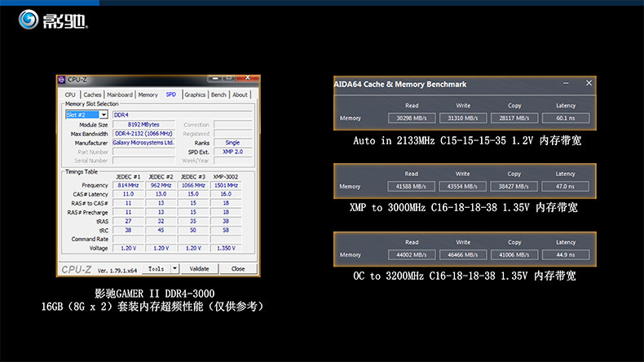Click the 47.0 ns latency result

(565, 186)
